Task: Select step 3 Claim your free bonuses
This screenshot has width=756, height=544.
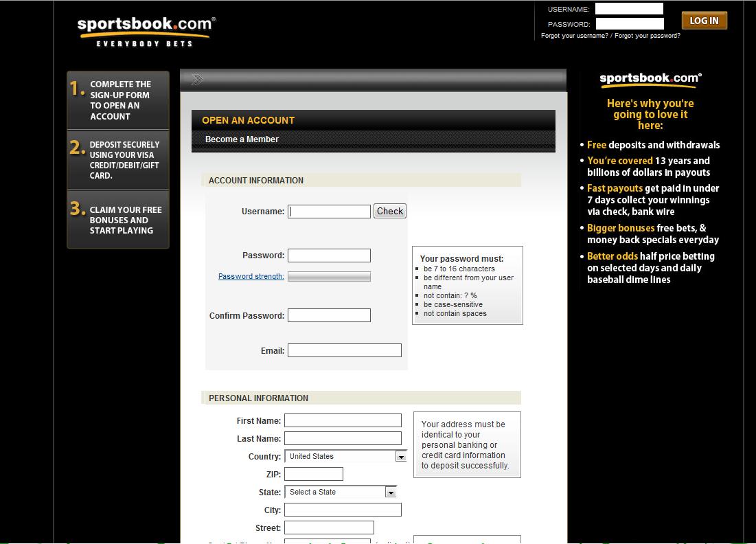Action: 118,220
